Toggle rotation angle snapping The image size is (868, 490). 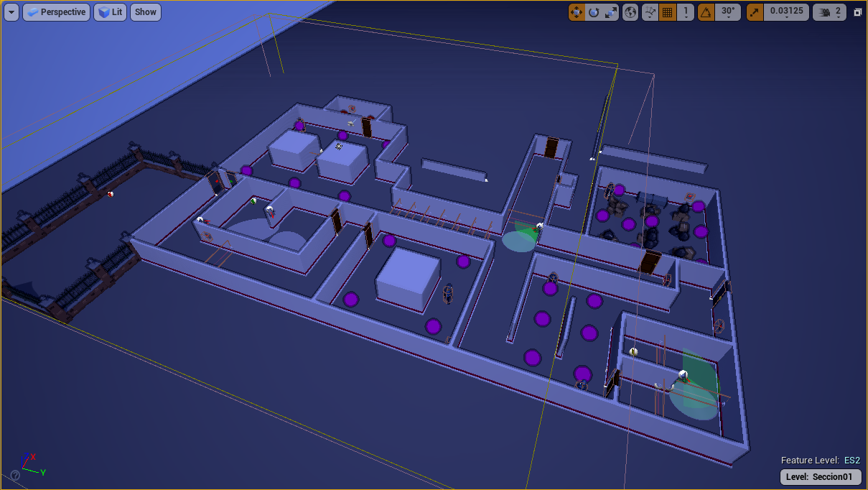click(x=706, y=12)
